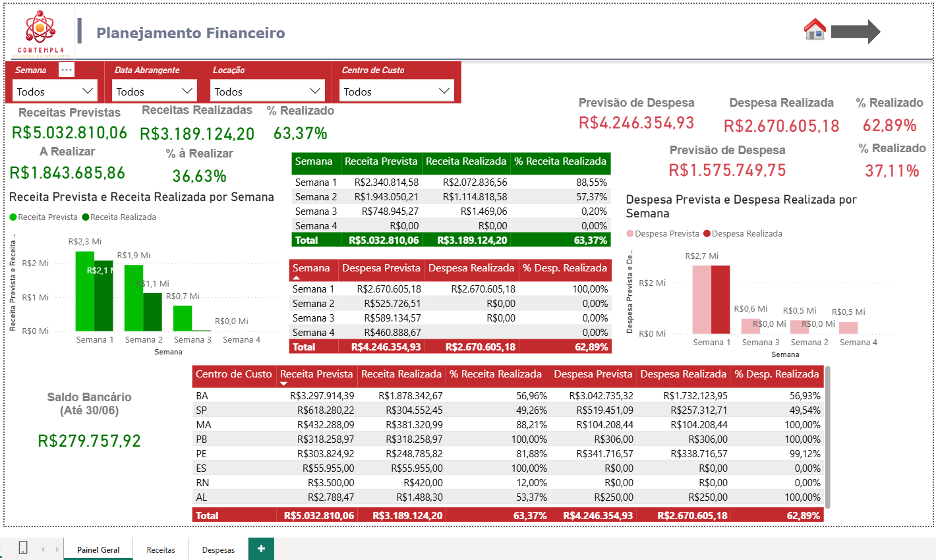Select the Semana 3 Receita Prevista light green bar
This screenshot has width=936, height=560.
(183, 318)
